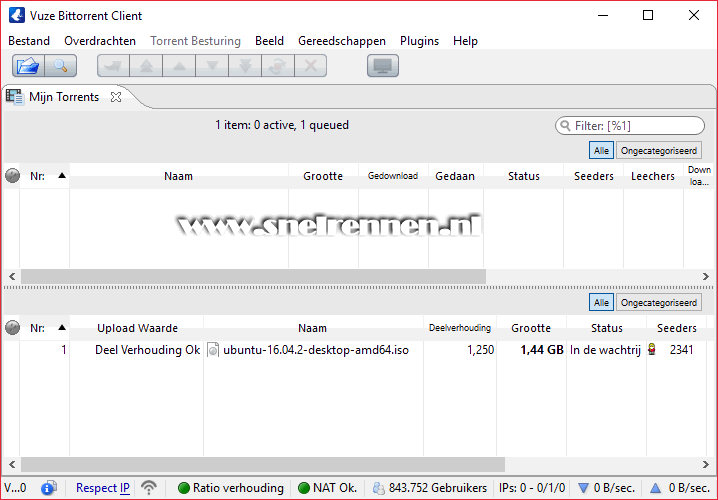Screen dimensions: 718x500
Task: Open torrent file with folder icon
Action: (28, 66)
